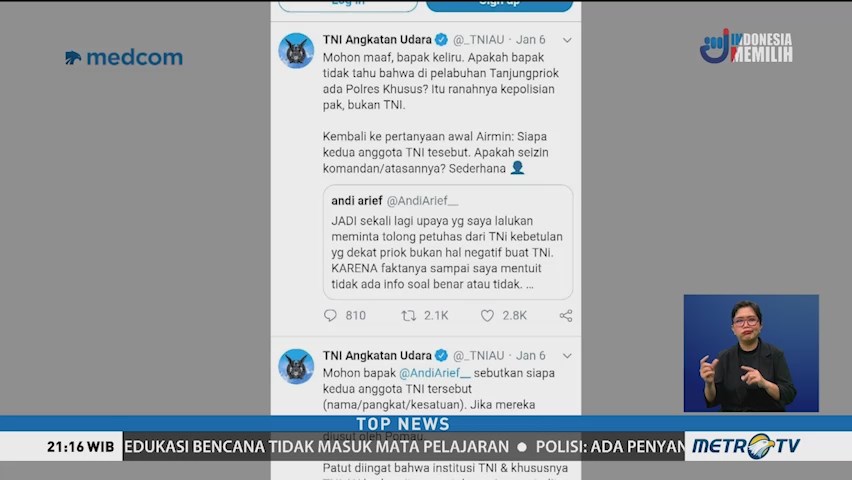Click the verified badge on second tweet
Image resolution: width=852 pixels, height=480 pixels.
click(x=441, y=356)
